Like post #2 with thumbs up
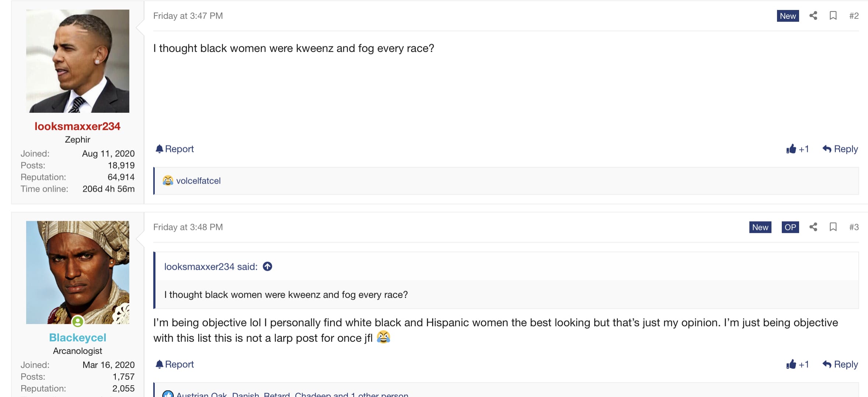 797,149
